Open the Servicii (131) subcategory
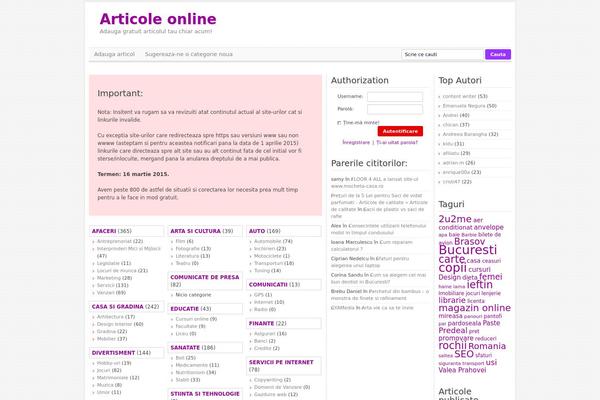Viewport: 600px width, 400px height. [x=106, y=285]
